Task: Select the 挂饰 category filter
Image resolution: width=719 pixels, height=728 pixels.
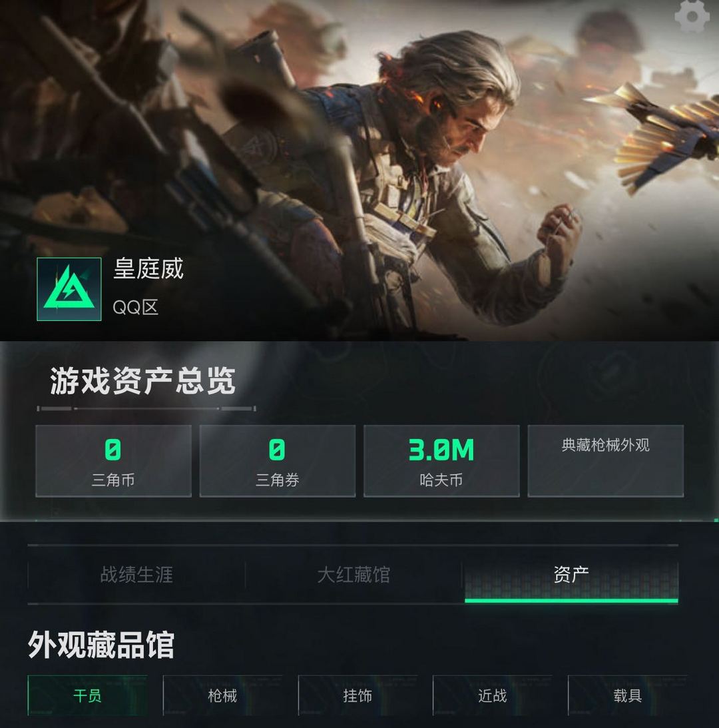Action: (x=358, y=695)
